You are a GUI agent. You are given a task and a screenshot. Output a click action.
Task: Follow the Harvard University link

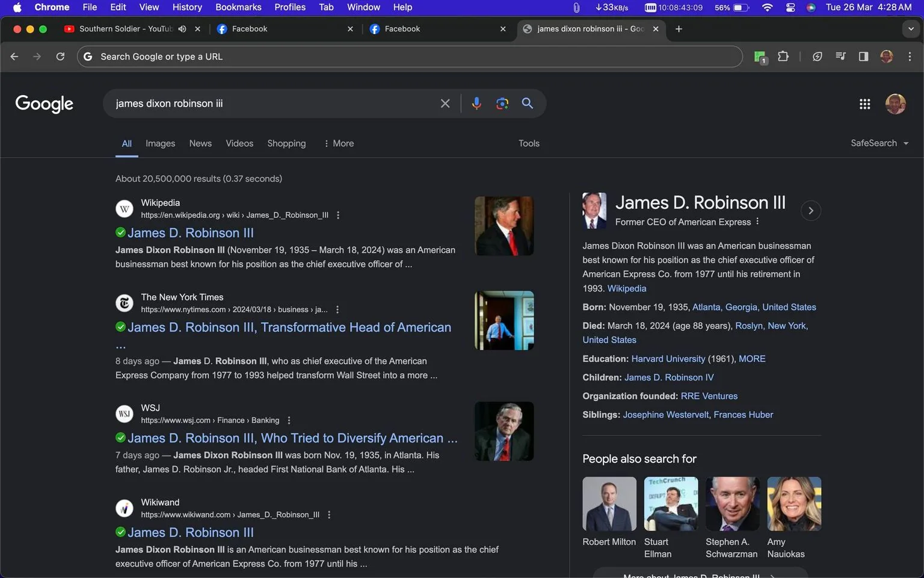click(x=668, y=359)
